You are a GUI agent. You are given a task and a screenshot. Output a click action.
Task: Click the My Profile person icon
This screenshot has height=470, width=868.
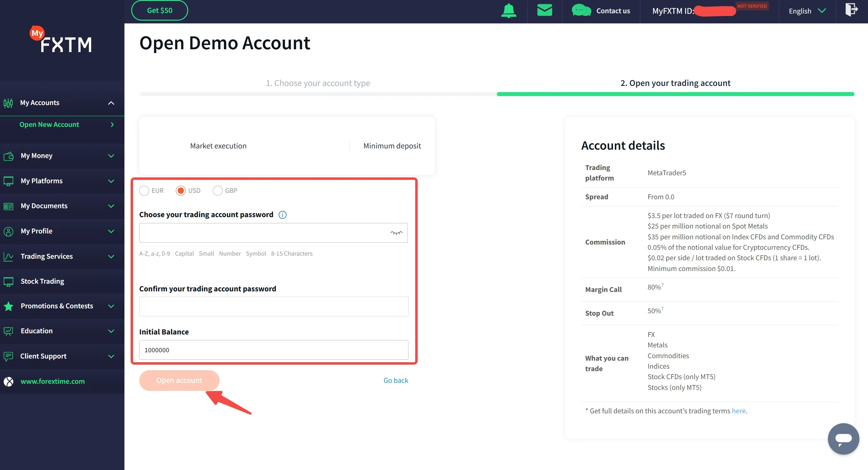(8, 232)
